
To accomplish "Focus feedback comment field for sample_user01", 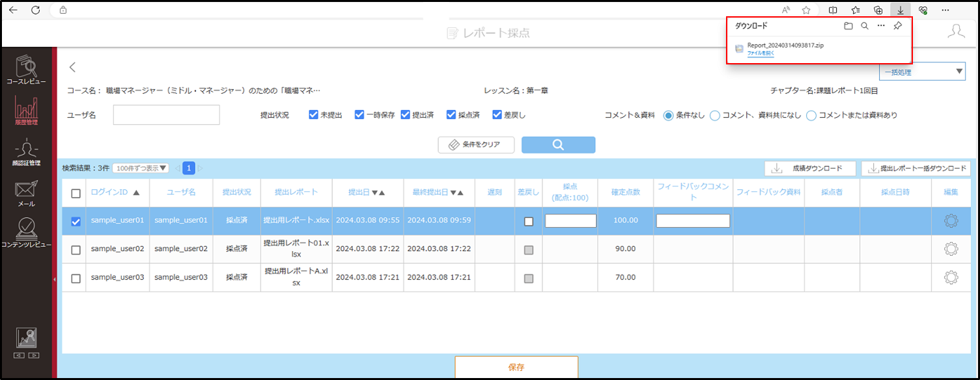I will [693, 221].
